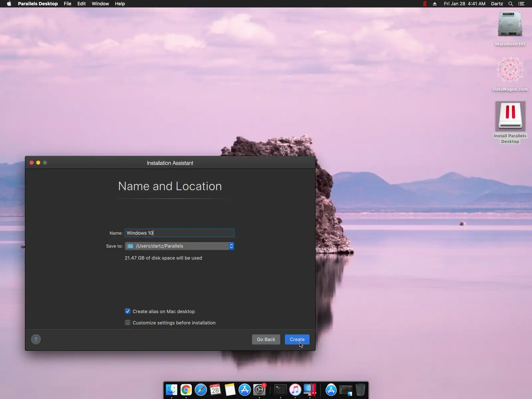The width and height of the screenshot is (532, 399).
Task: Open Notification Center from the menu bar
Action: (521, 4)
